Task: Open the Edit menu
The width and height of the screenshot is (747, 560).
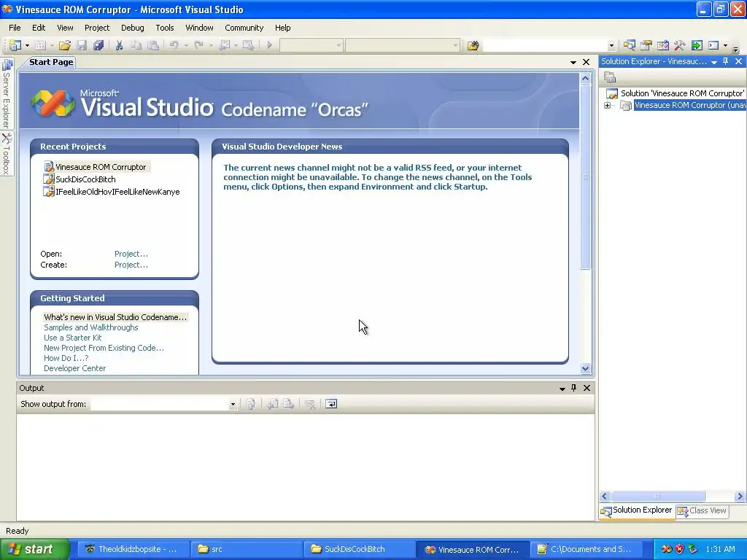Action: click(x=39, y=28)
